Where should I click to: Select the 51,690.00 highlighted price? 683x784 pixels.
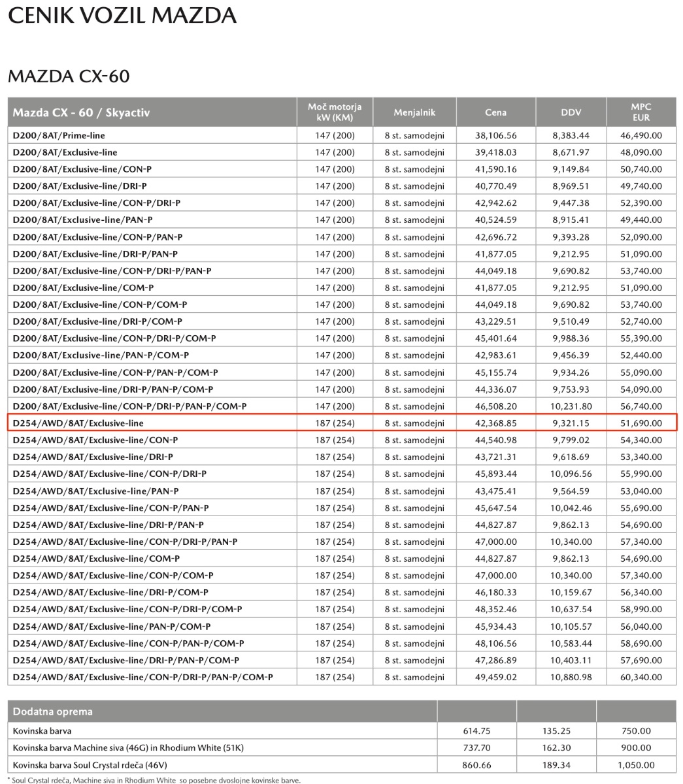click(x=641, y=423)
